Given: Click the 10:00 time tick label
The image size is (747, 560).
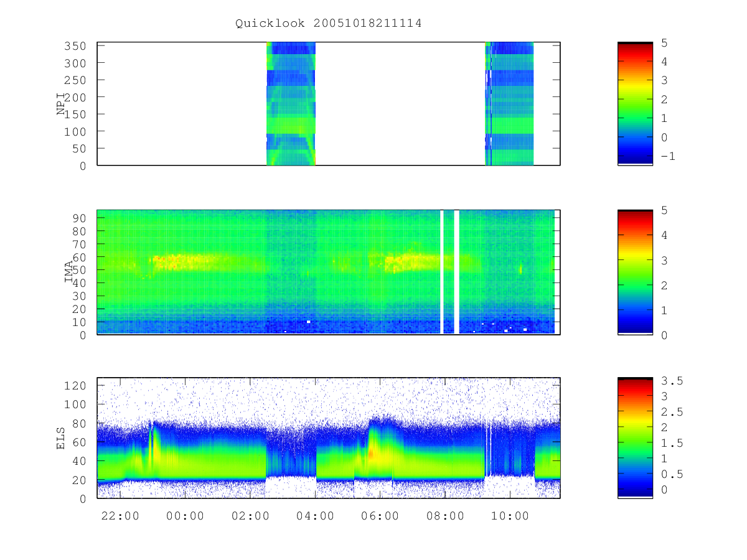Looking at the screenshot, I should pyautogui.click(x=510, y=516).
